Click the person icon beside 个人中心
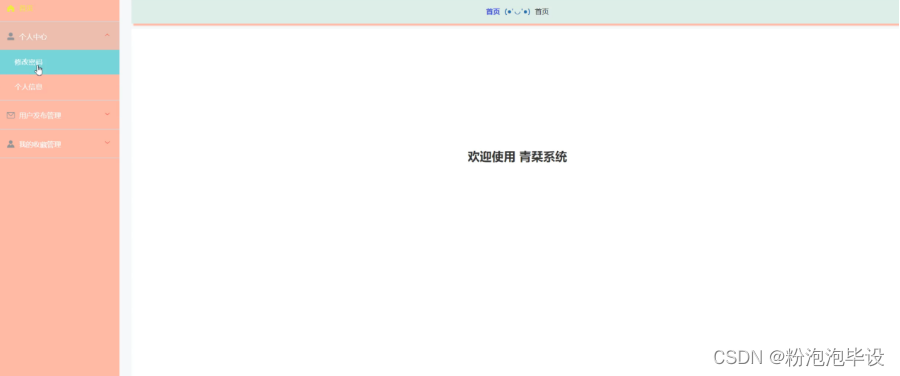 click(10, 36)
